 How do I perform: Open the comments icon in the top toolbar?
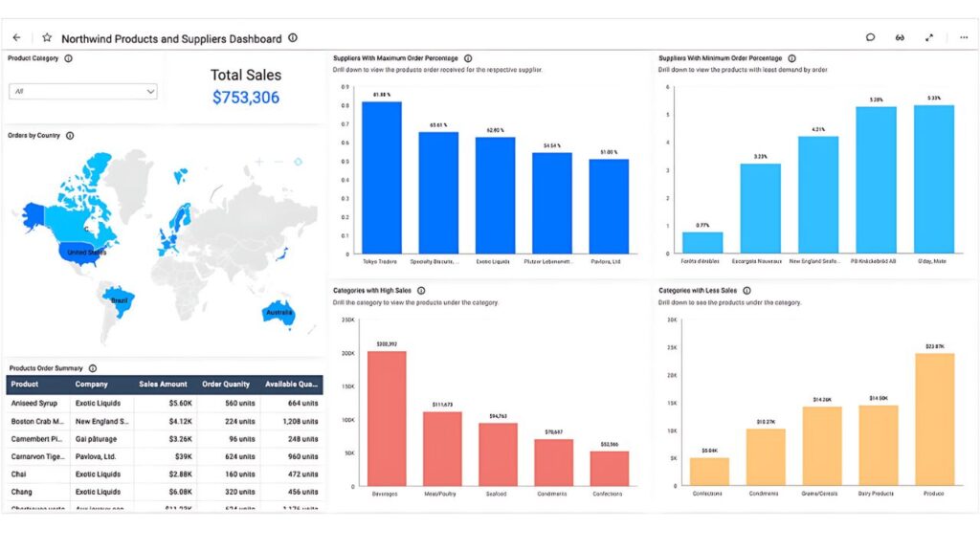tap(869, 37)
